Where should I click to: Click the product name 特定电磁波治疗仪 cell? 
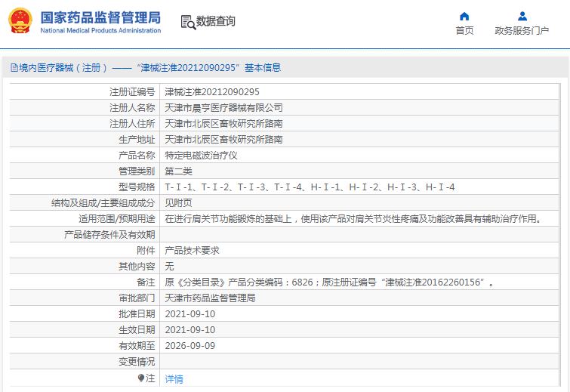click(x=201, y=155)
